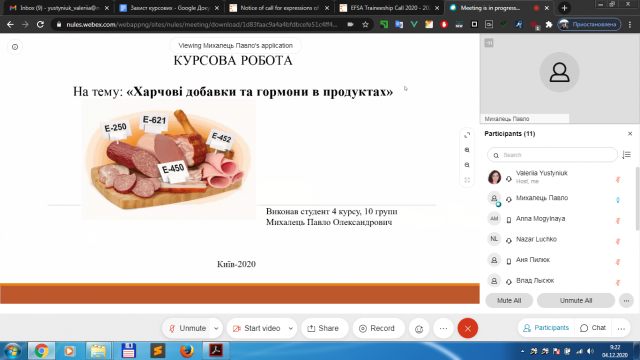
Task: Toggle Nazar Luchko's muted microphone icon
Action: pyautogui.click(x=618, y=241)
